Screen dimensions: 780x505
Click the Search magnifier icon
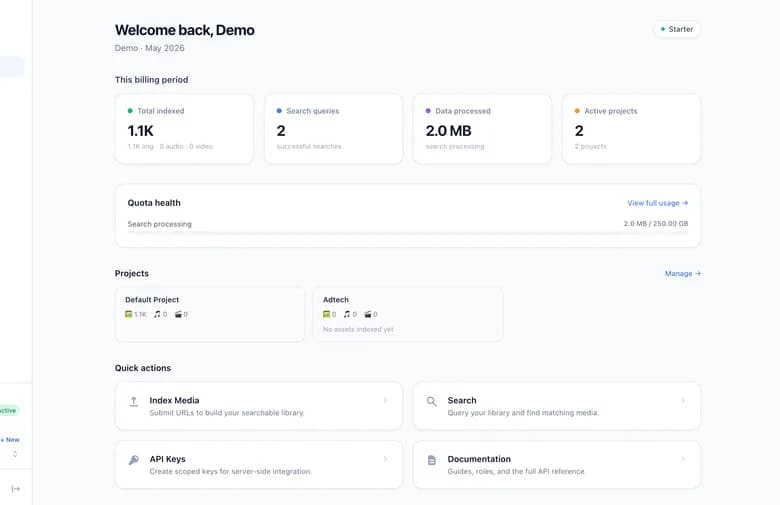[x=431, y=401]
